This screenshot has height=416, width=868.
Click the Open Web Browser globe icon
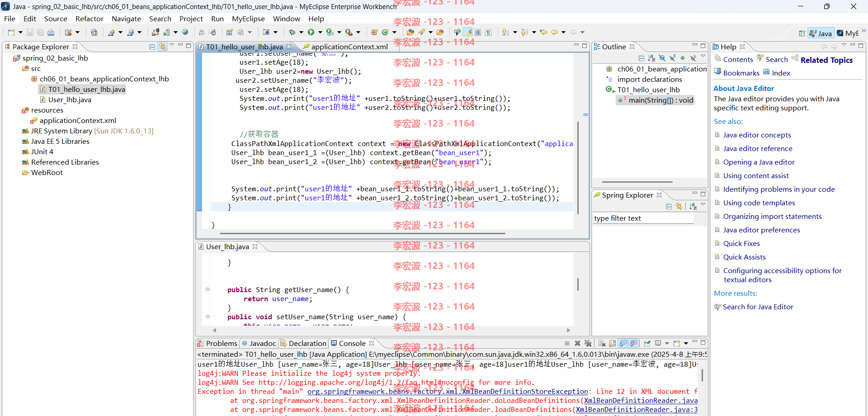pyautogui.click(x=185, y=32)
